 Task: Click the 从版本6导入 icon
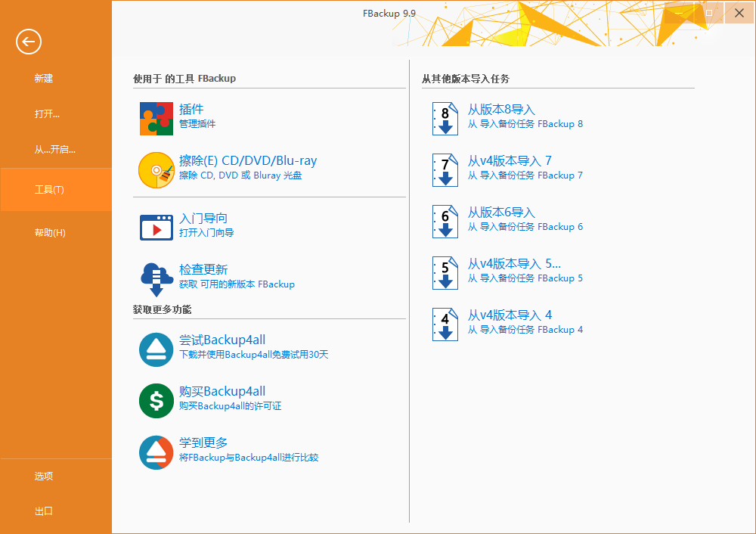tap(445, 221)
